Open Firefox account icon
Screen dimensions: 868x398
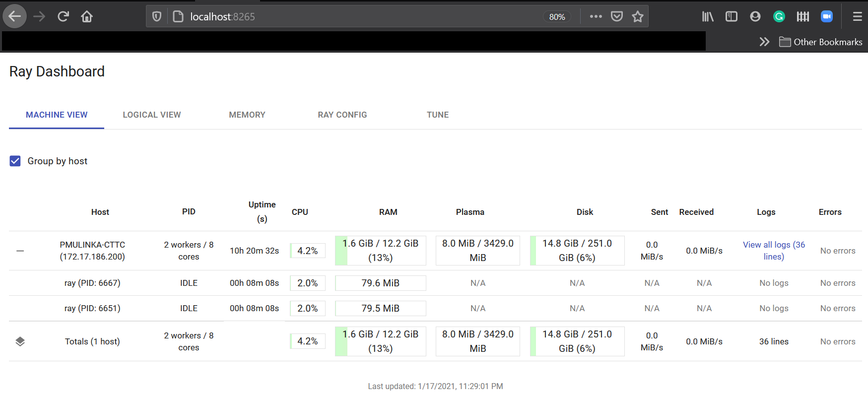pos(755,16)
